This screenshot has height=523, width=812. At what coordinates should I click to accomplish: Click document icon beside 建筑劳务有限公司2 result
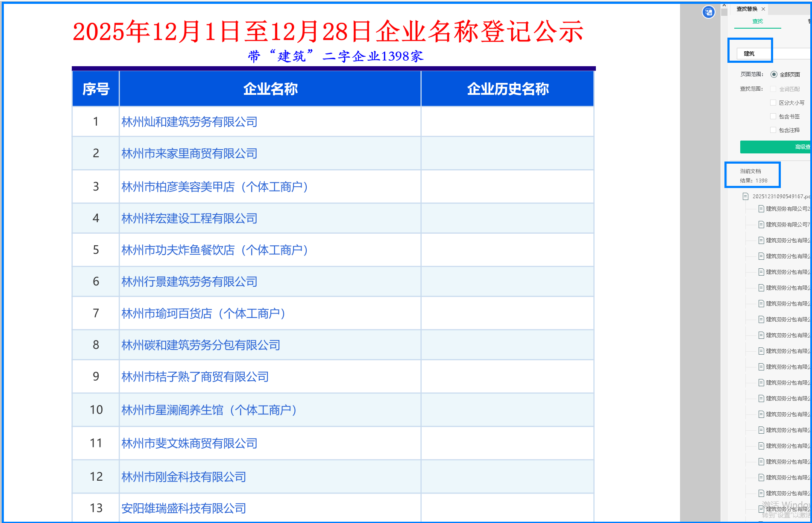click(x=761, y=209)
